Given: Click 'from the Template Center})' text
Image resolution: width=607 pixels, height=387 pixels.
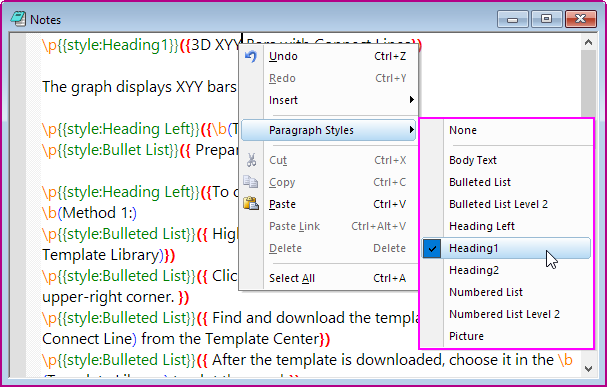Looking at the screenshot, I should (236, 339).
